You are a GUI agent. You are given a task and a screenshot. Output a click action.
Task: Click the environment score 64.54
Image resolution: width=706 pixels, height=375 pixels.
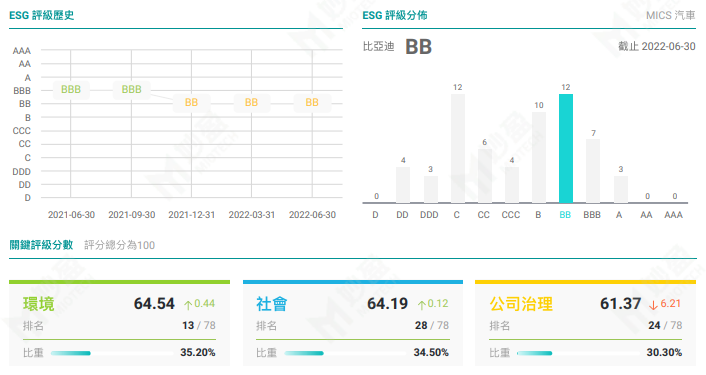click(154, 304)
